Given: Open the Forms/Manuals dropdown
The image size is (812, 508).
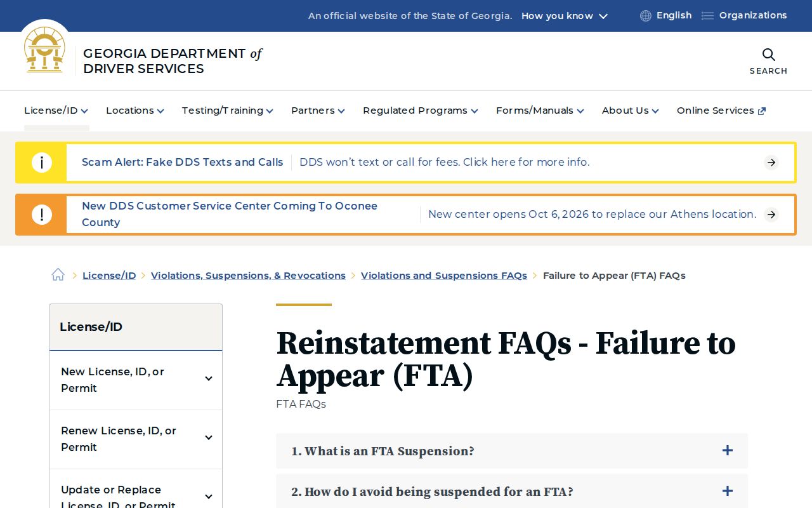Looking at the screenshot, I should 540,110.
